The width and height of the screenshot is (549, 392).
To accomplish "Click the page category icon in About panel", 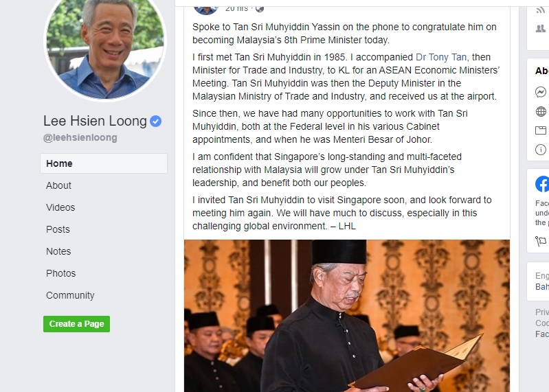I will pos(541,130).
